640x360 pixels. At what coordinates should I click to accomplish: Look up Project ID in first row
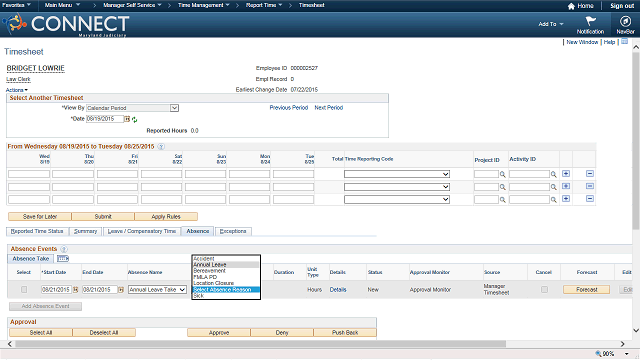pos(502,174)
